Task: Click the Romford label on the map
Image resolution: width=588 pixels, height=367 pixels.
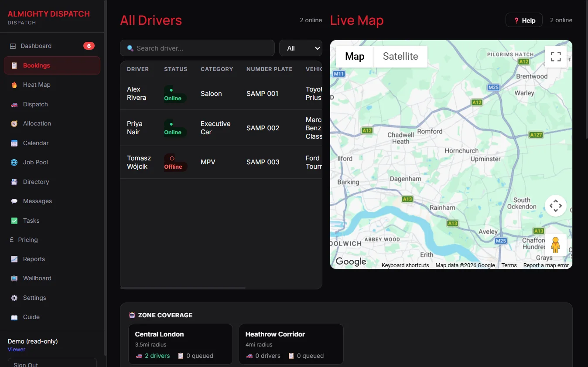Action: (430, 131)
